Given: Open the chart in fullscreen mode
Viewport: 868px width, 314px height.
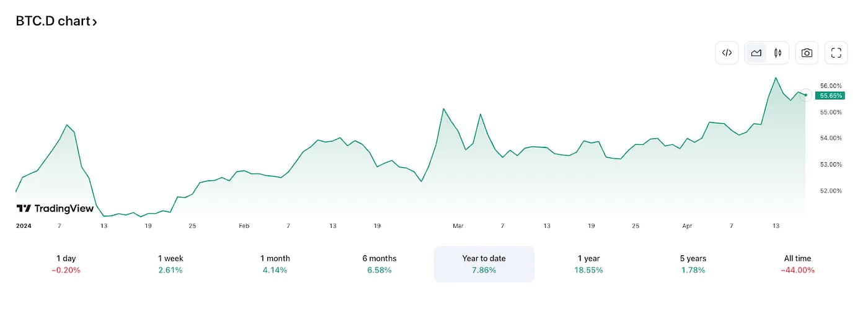Looking at the screenshot, I should (x=836, y=53).
